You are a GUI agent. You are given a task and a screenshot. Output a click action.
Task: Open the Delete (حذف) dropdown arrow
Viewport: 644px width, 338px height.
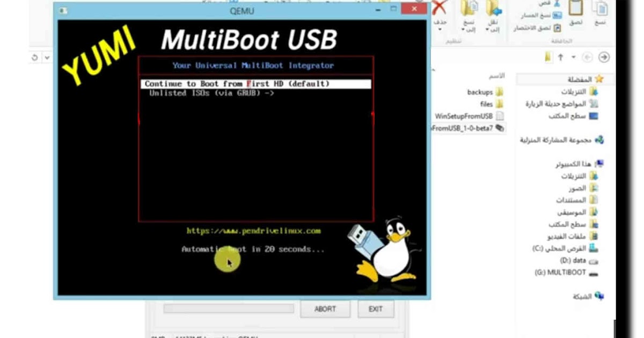[x=440, y=30]
